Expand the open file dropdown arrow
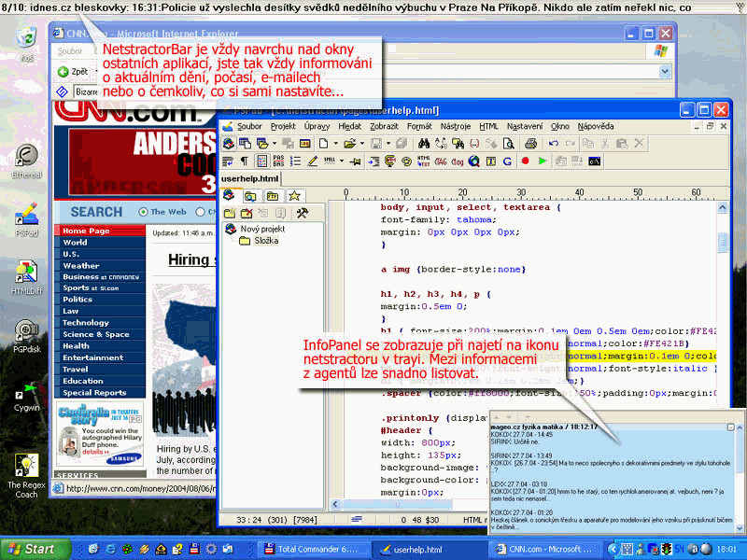The height and width of the screenshot is (560, 747). pyautogui.click(x=361, y=144)
